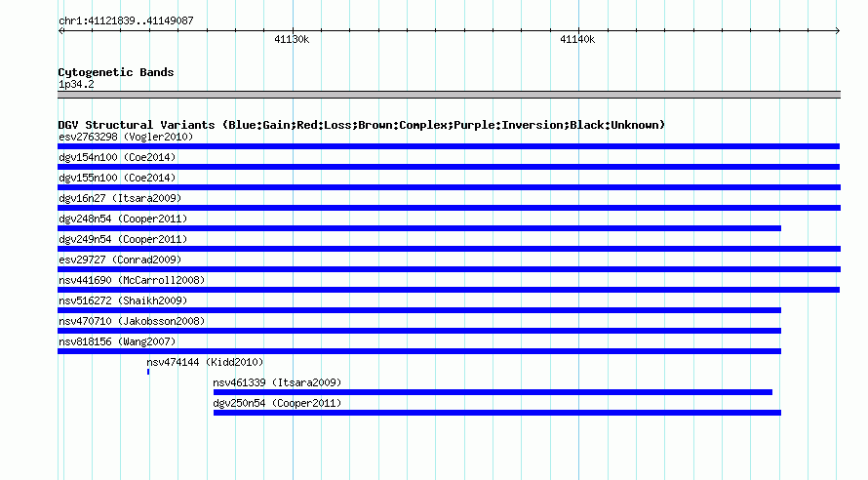
Task: Select the dgv250n54 (Cooper2011) label
Action: coord(277,403)
